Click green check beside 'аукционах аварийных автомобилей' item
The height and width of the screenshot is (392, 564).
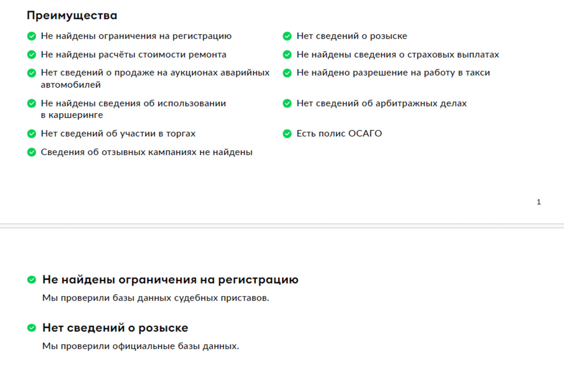(31, 73)
